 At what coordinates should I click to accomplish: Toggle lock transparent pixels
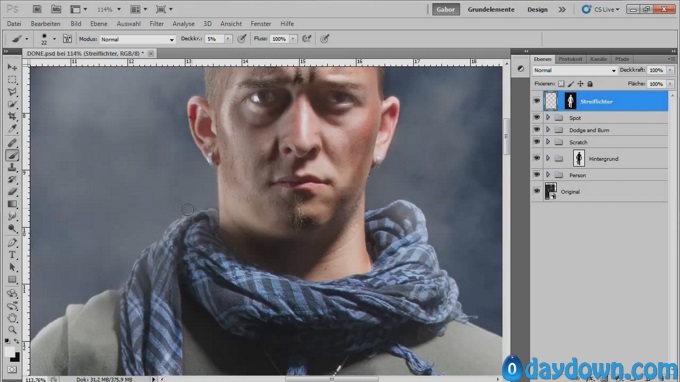[561, 84]
